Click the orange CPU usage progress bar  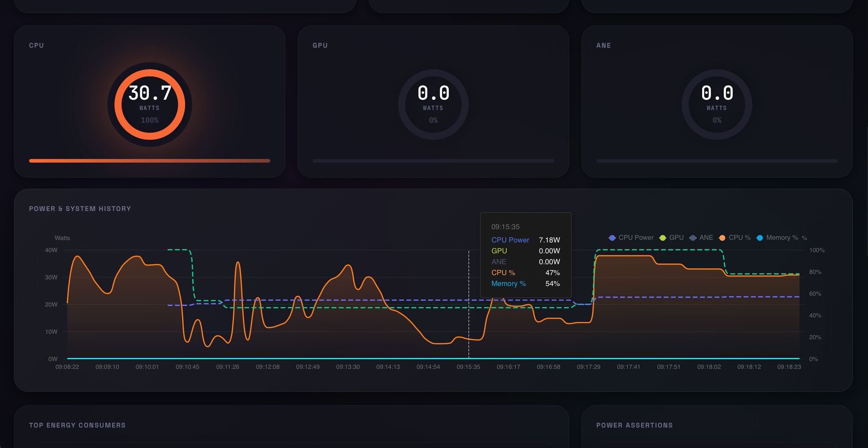pyautogui.click(x=150, y=161)
